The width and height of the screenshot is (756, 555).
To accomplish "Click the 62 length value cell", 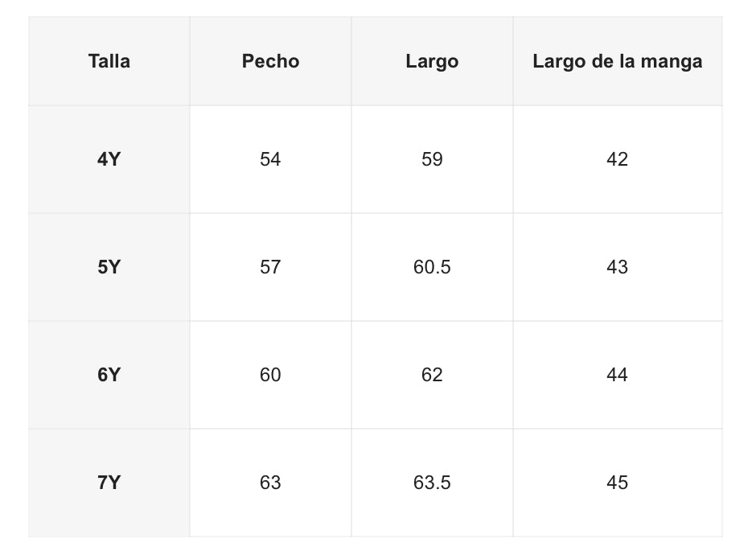I will click(x=432, y=375).
